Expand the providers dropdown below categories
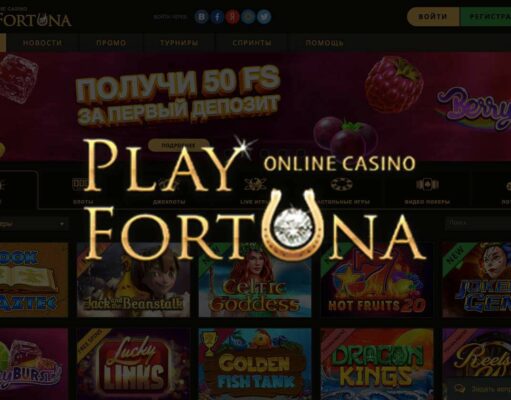Image resolution: width=511 pixels, height=400 pixels. coord(33,224)
